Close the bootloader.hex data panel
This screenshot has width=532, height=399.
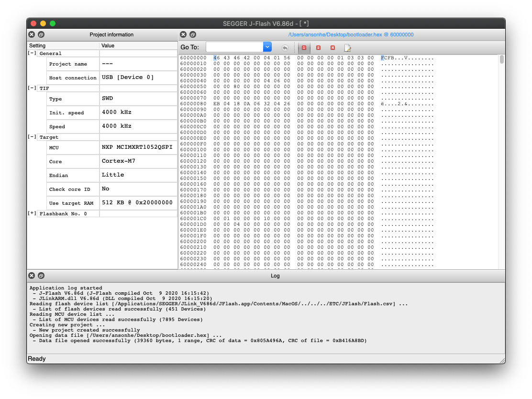coord(183,34)
